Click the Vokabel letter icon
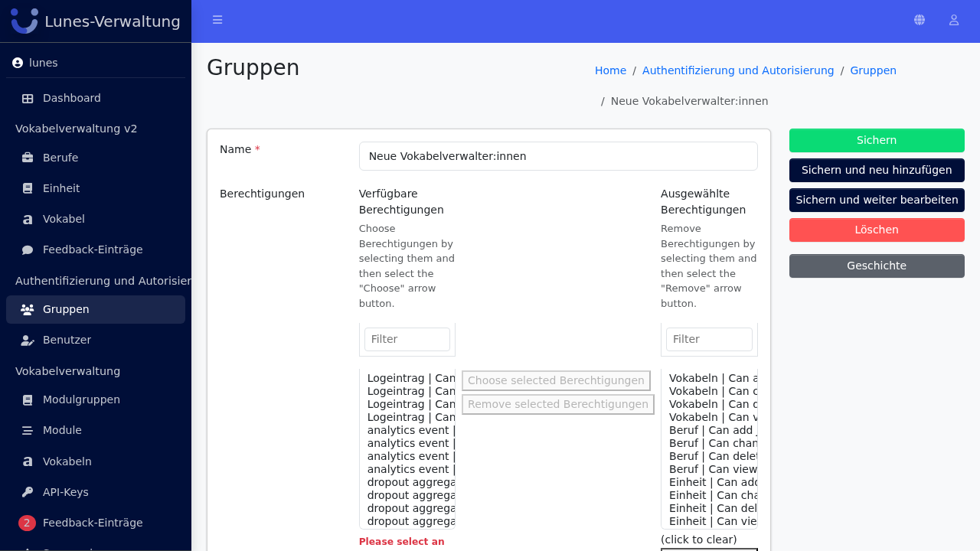Image resolution: width=980 pixels, height=551 pixels. [28, 220]
